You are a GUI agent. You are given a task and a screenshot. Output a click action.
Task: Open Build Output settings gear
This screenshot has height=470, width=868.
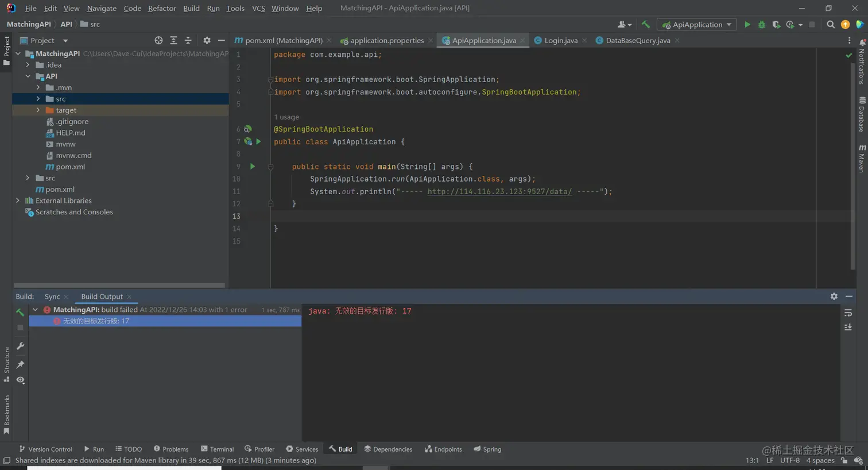(x=834, y=296)
